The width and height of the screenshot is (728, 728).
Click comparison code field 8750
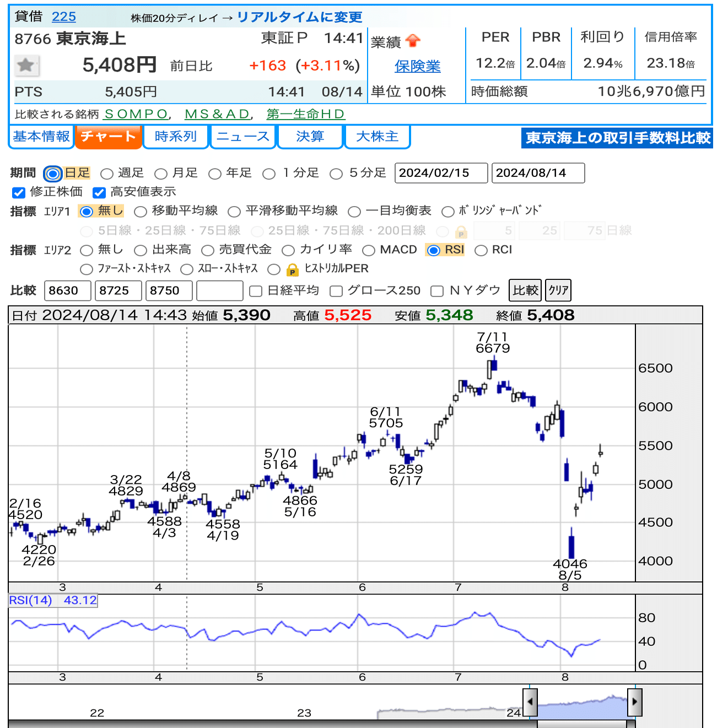(169, 290)
